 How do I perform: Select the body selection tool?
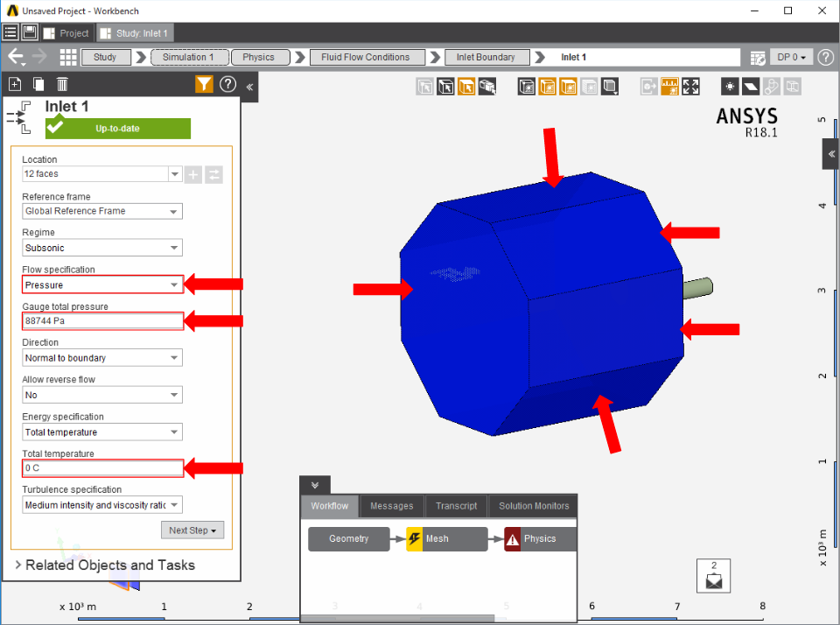[487, 87]
